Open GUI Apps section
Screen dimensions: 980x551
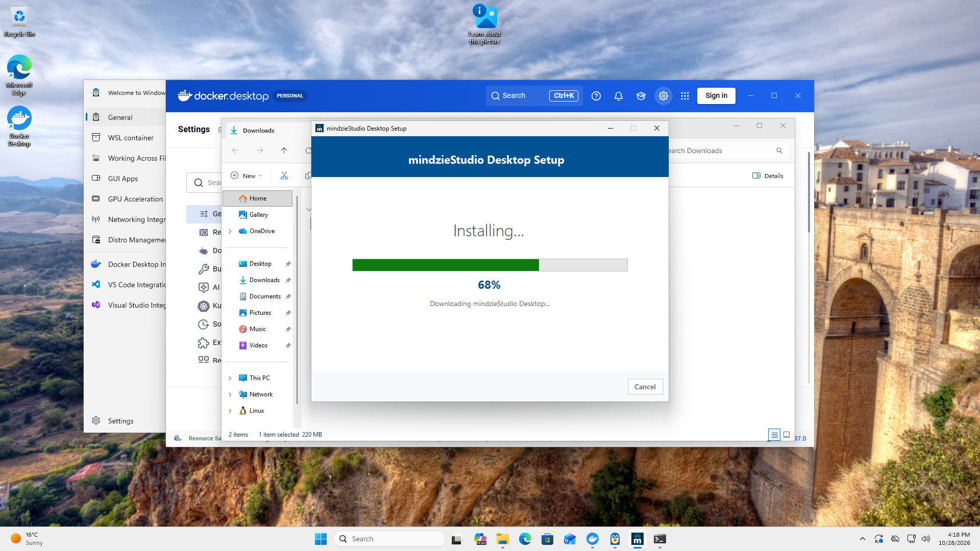125,179
